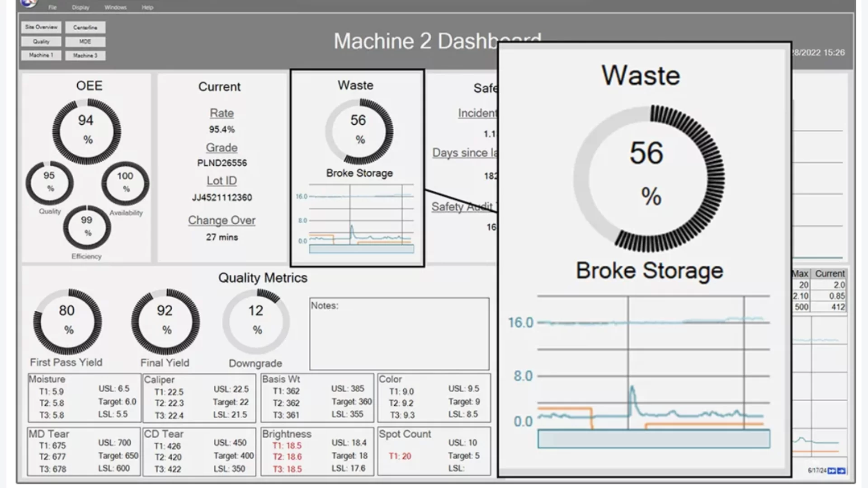Click the Downgrade 12% gauge

click(x=256, y=321)
